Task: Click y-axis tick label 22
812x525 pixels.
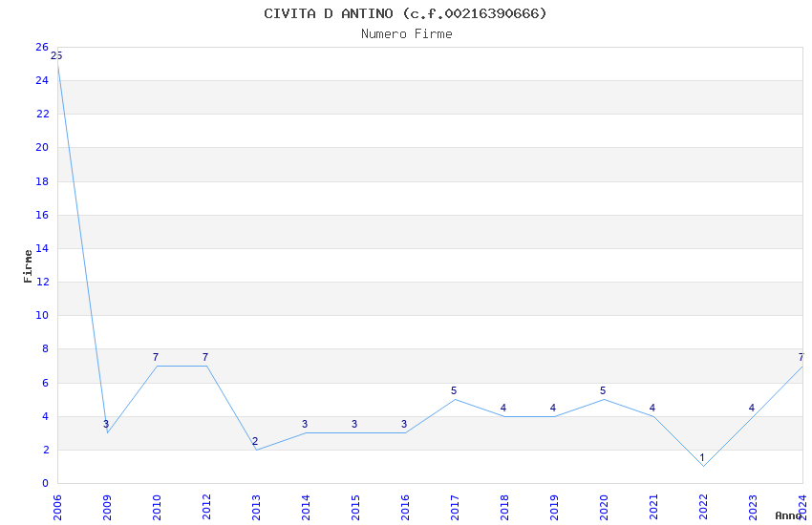Action: click(42, 114)
